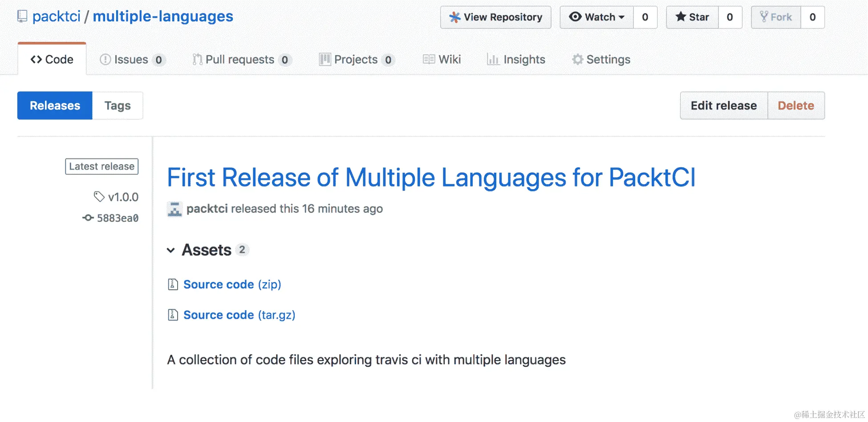Click the packtci avatar image

point(174,209)
